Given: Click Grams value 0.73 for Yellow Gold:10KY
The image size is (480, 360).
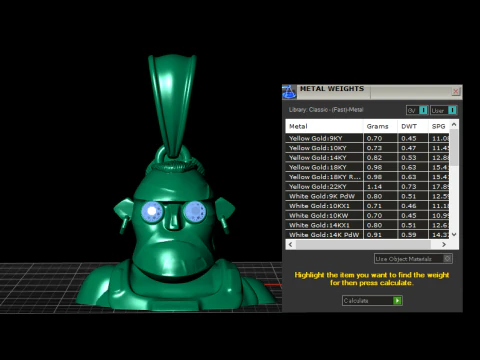Looking at the screenshot, I should coord(374,148).
